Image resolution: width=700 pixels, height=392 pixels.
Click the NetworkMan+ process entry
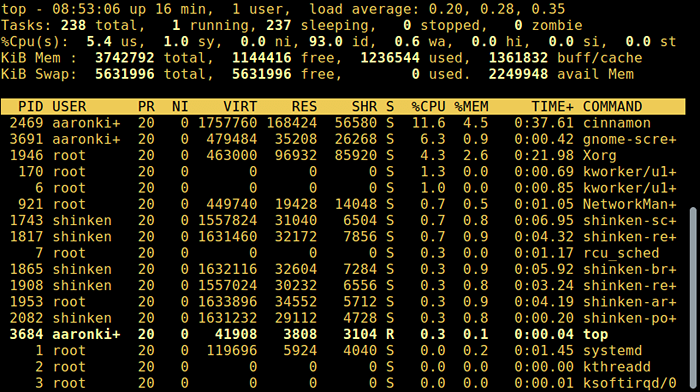tap(629, 204)
